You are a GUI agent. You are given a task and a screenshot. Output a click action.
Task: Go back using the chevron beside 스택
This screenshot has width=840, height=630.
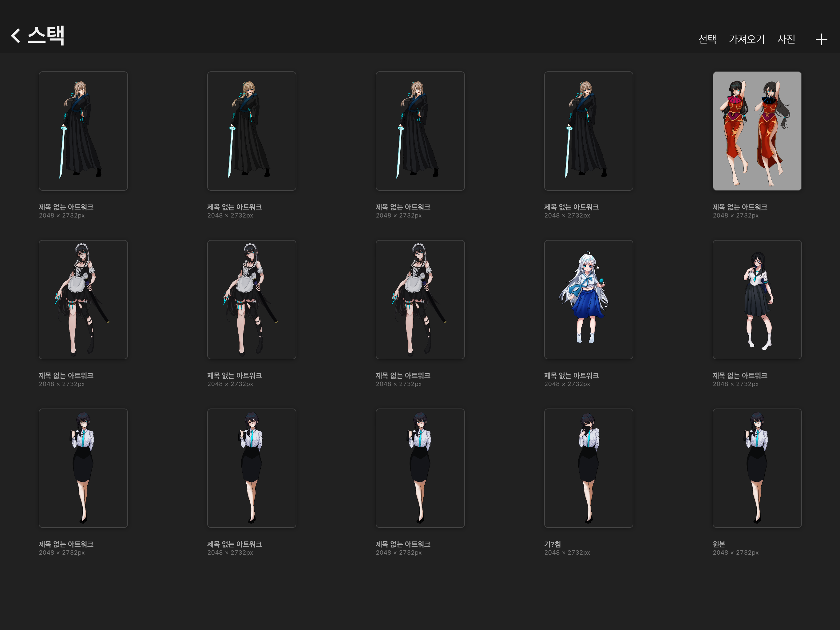point(16,36)
